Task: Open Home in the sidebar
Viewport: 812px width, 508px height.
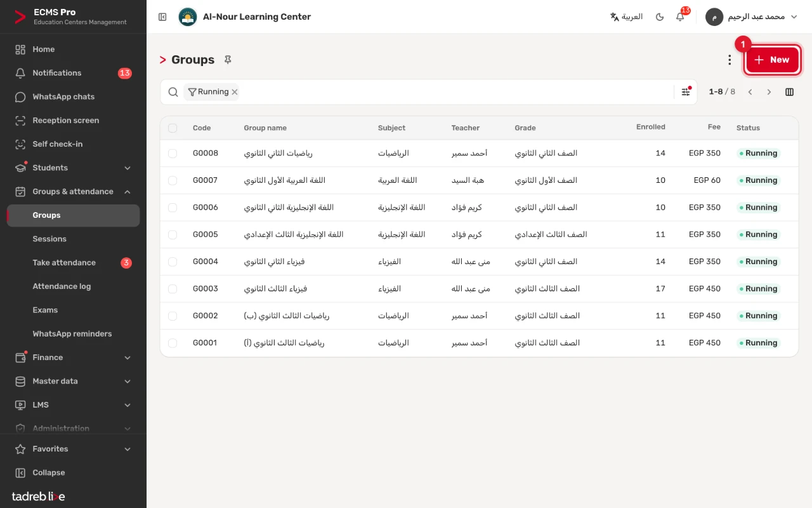Action: coord(73,50)
